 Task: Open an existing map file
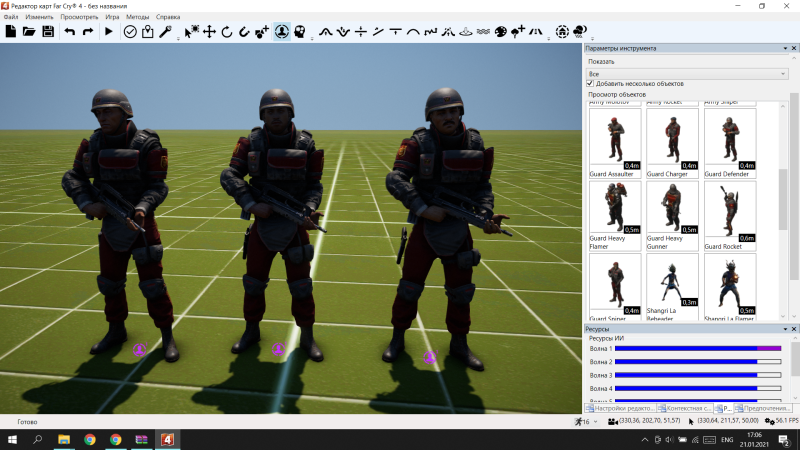pyautogui.click(x=29, y=32)
